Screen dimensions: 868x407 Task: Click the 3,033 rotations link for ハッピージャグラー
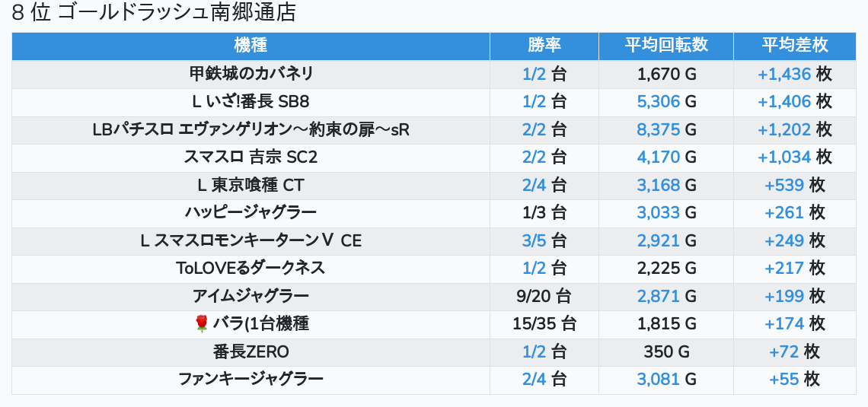pos(658,213)
